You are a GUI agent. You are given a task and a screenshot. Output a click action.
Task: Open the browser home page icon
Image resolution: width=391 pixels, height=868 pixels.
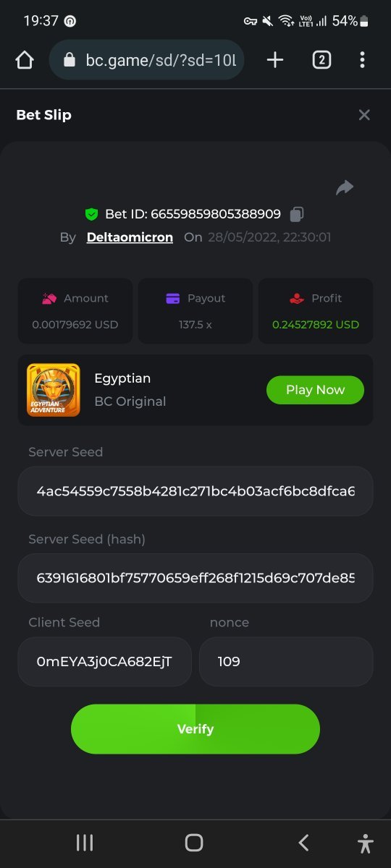[x=25, y=60]
